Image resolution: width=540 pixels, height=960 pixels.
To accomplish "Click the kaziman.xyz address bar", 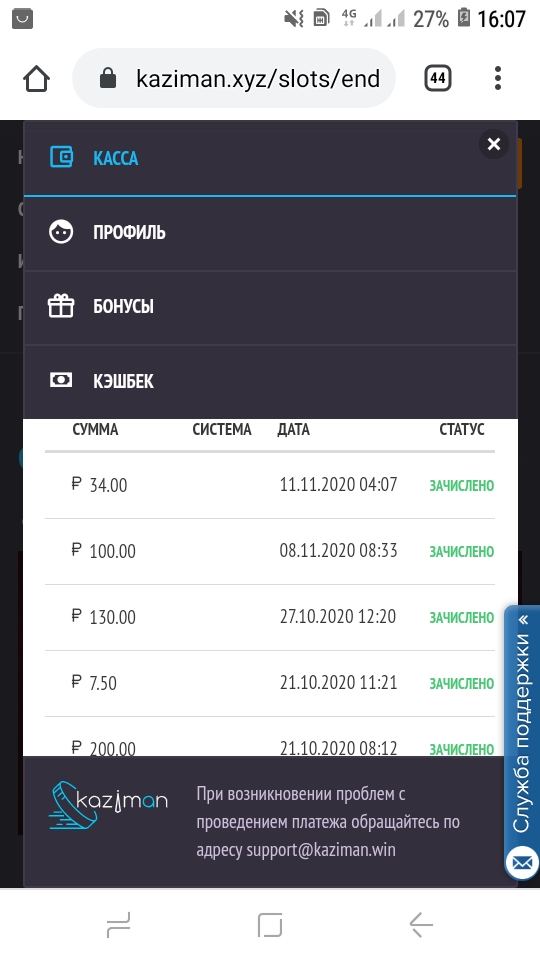I will (234, 78).
